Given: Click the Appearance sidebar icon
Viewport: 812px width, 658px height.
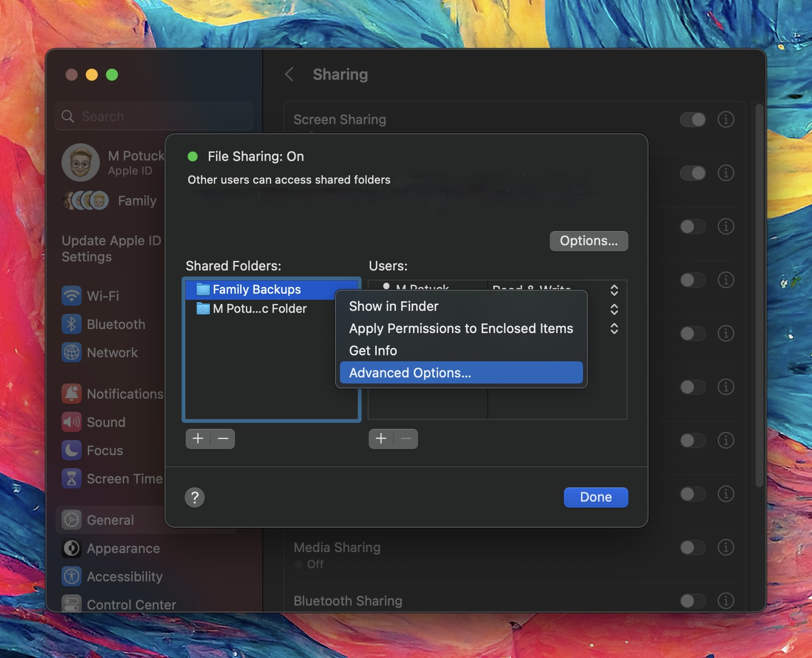Looking at the screenshot, I should point(72,549).
